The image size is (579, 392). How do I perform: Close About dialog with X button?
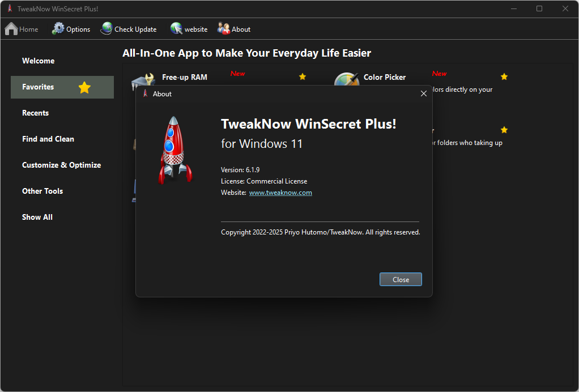tap(424, 94)
